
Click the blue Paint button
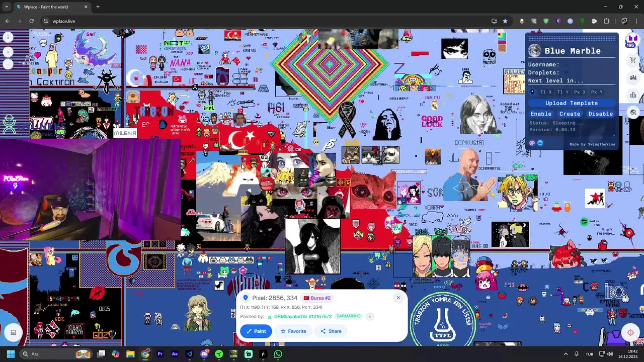point(256,331)
